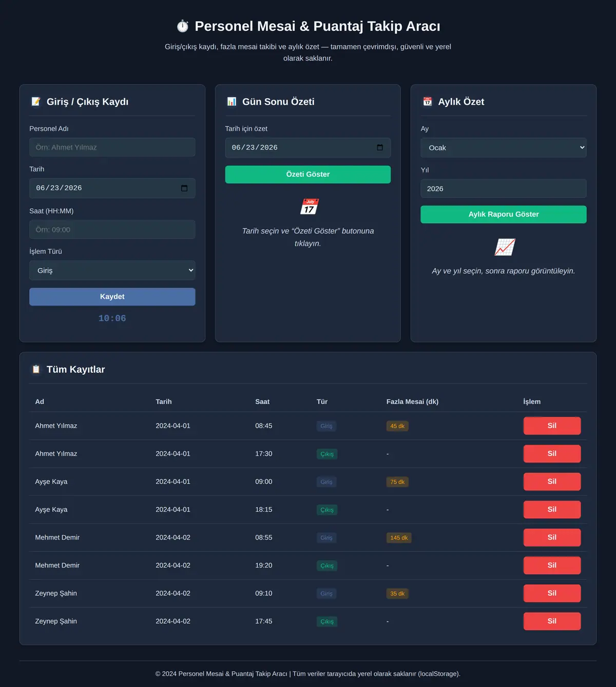The width and height of the screenshot is (616, 687).
Task: Click the Personel Mesai & Puantaj Takip Aracı title
Action: (317, 26)
